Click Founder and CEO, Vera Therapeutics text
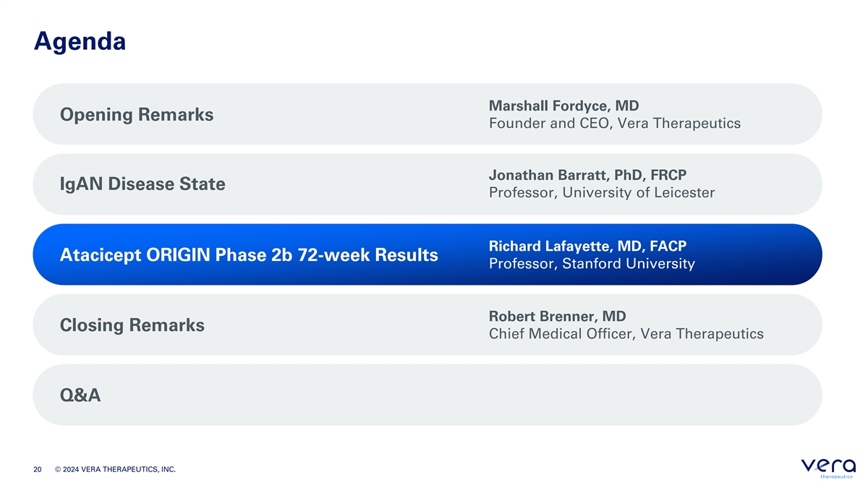Screen dimensions: 868x488 point(615,124)
